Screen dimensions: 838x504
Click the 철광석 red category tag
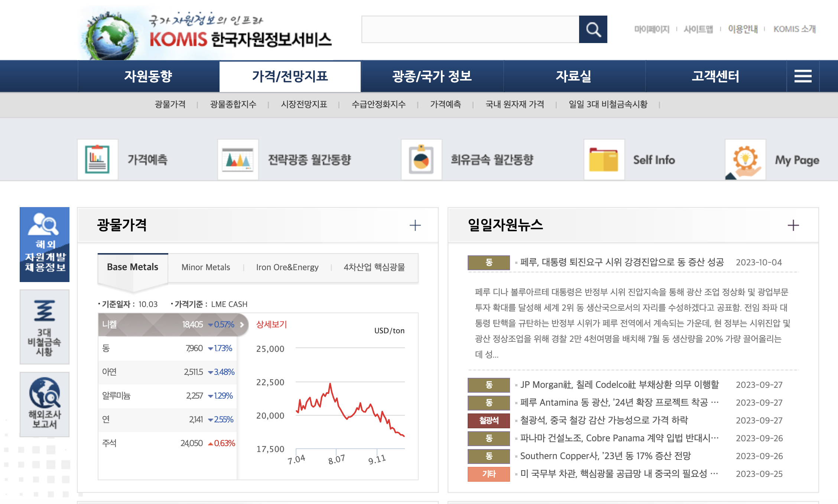point(488,420)
